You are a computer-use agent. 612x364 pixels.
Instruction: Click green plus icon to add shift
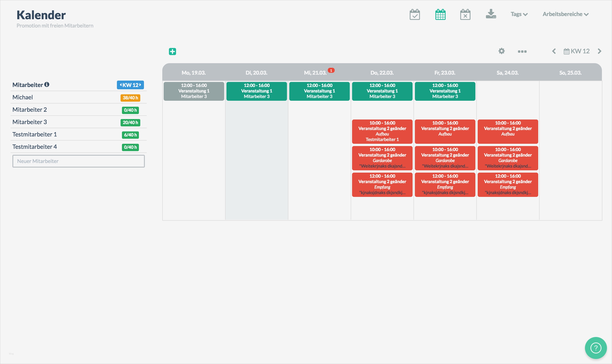(x=172, y=52)
